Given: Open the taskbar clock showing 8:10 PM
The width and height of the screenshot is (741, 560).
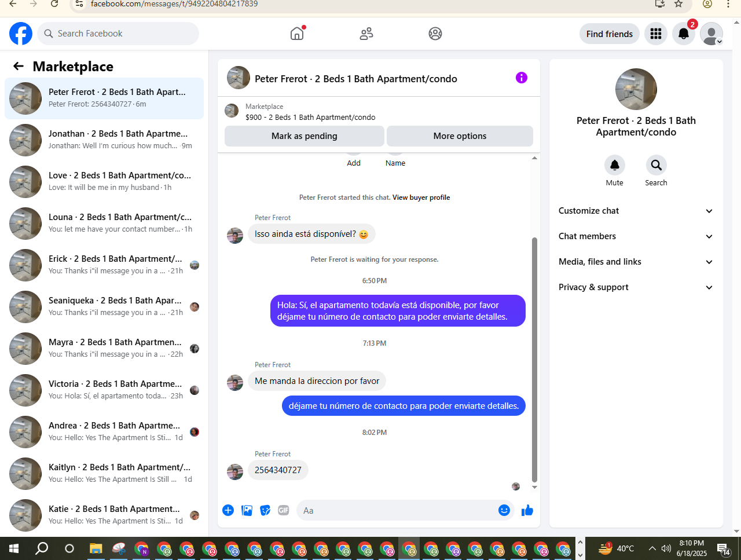Looking at the screenshot, I should point(692,548).
